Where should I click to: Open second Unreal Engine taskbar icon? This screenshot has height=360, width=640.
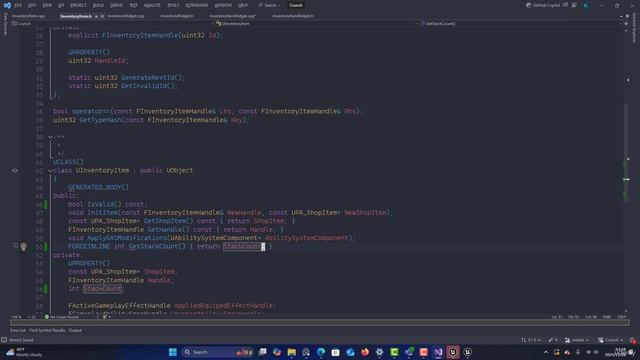pyautogui.click(x=468, y=352)
